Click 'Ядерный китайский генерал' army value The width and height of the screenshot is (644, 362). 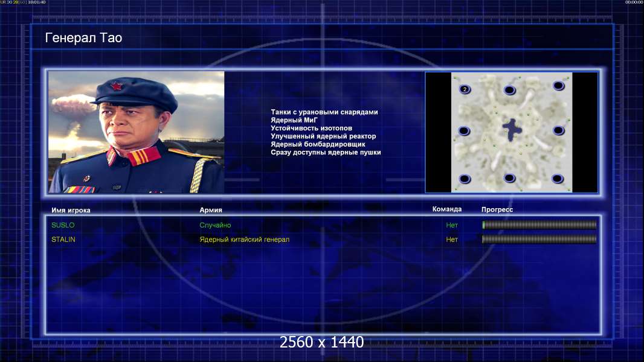(245, 240)
